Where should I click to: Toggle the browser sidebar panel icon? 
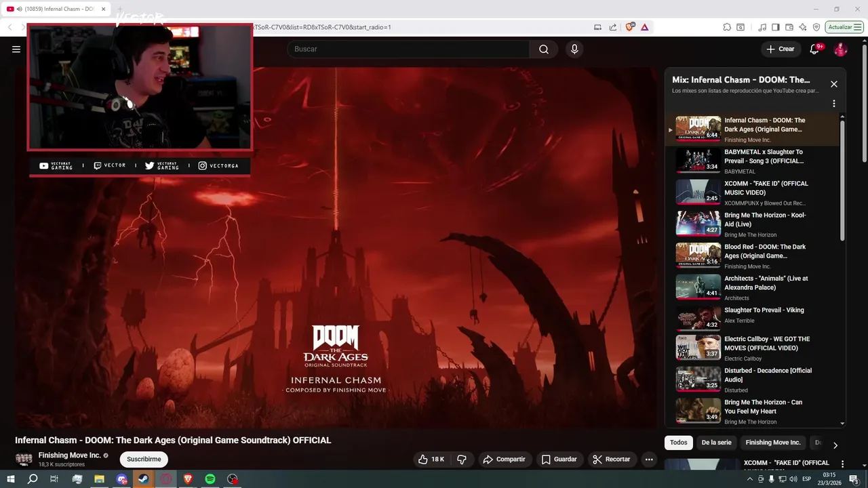tap(776, 27)
